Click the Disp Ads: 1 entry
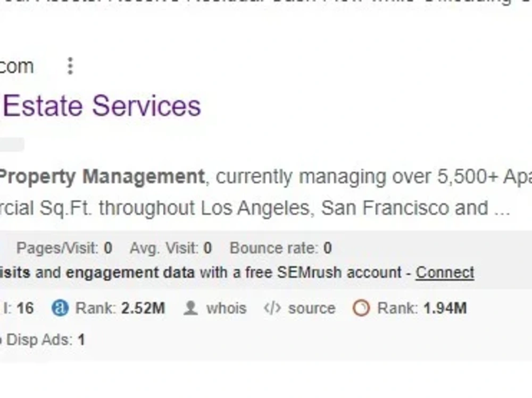Screen dimensions: 532x398 pyautogui.click(x=45, y=340)
